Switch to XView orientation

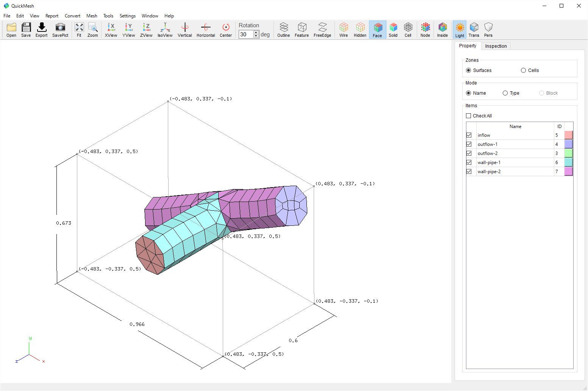(x=111, y=30)
